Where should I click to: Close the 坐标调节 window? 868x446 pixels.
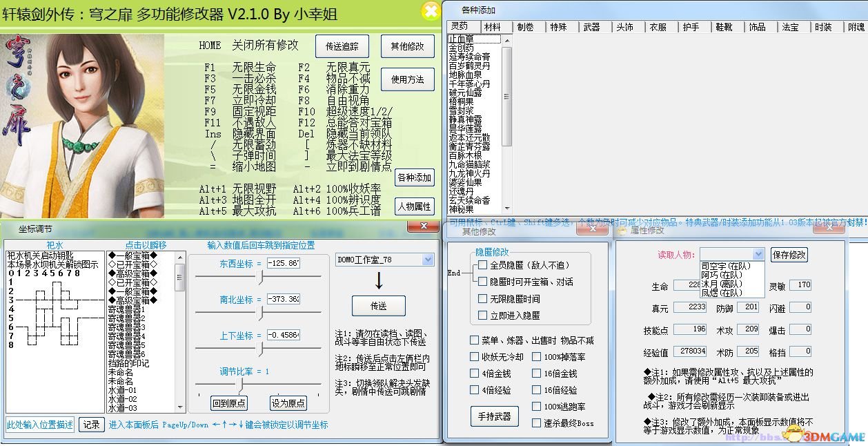tap(422, 226)
